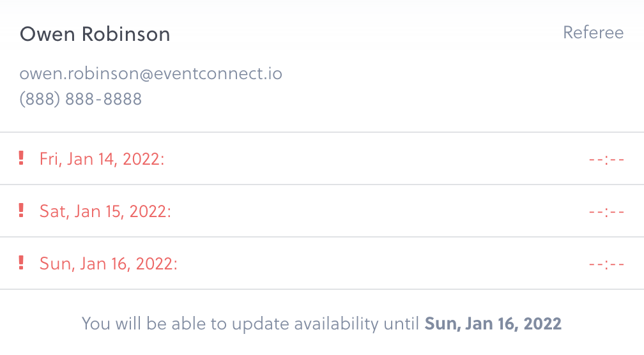
Task: Set the empty time for Sun, Jan 16
Action: pyautogui.click(x=606, y=264)
